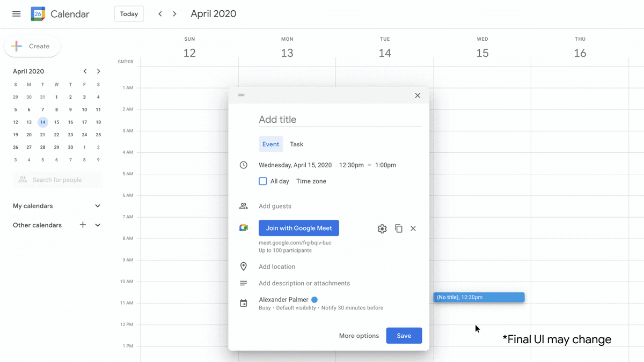
Task: Click the SUN 12 day header
Action: [x=189, y=48]
